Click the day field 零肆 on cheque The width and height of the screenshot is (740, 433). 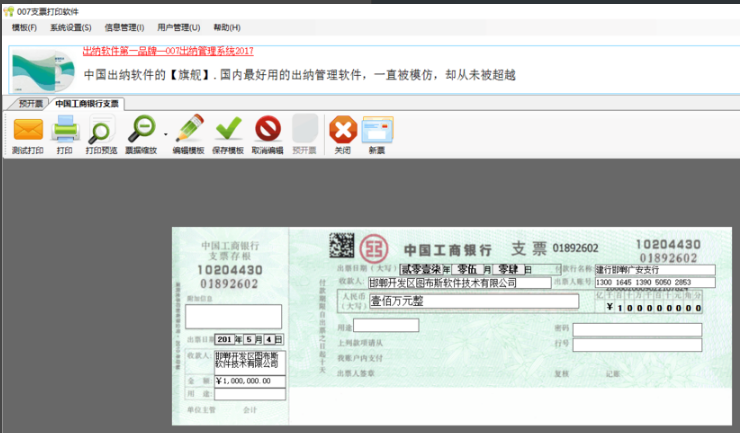[x=508, y=270]
